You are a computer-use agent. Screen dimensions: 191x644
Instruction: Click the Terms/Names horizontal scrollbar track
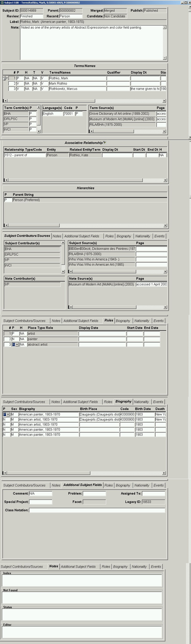coord(129,101)
